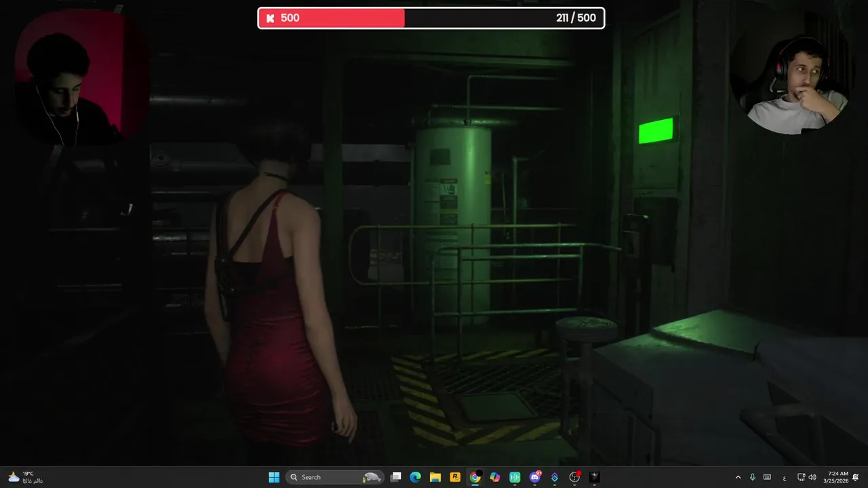This screenshot has width=868, height=488.
Task: Open the notifications bell icon
Action: 856,477
